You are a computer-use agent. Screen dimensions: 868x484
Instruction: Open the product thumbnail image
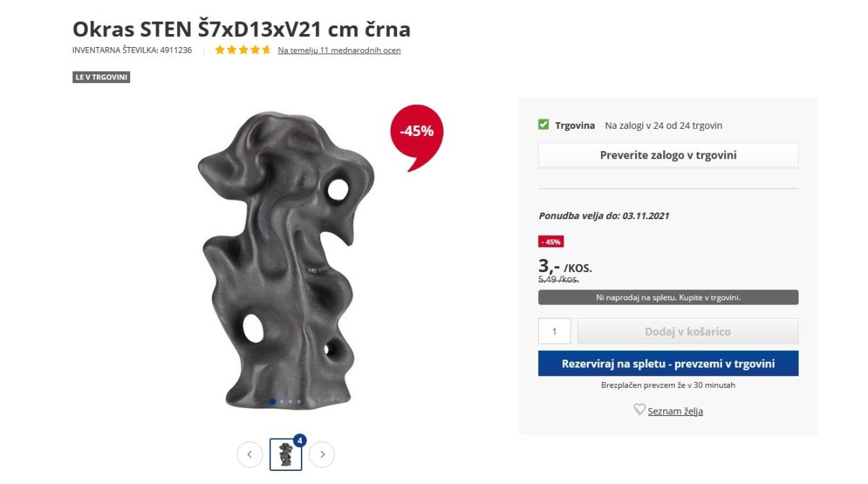click(x=286, y=454)
